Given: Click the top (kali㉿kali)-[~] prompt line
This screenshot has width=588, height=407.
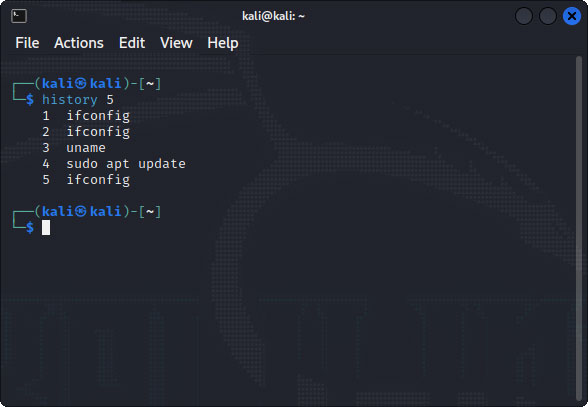Looking at the screenshot, I should 87,83.
